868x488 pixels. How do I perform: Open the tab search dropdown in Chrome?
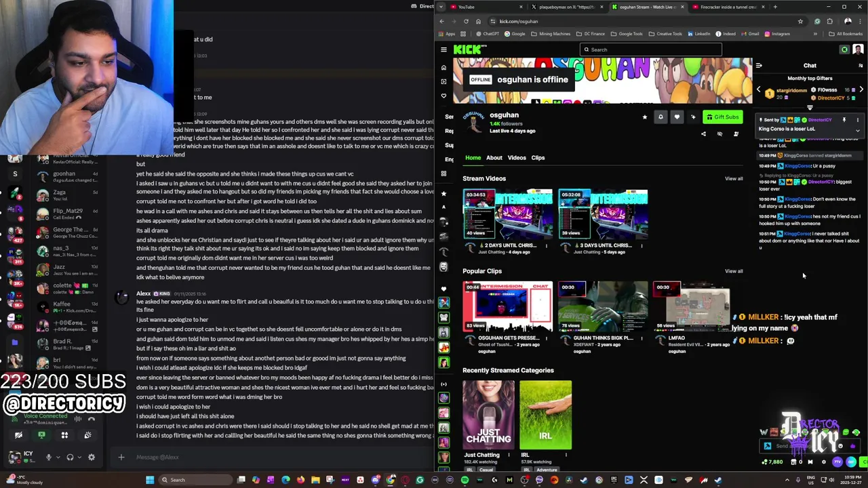[x=441, y=7]
